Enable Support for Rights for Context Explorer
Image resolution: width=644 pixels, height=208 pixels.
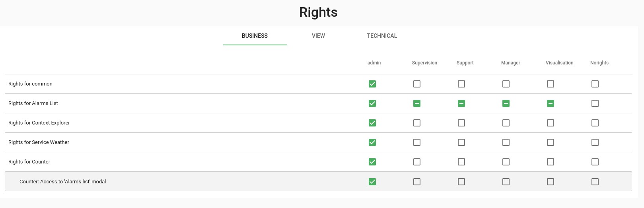point(461,123)
